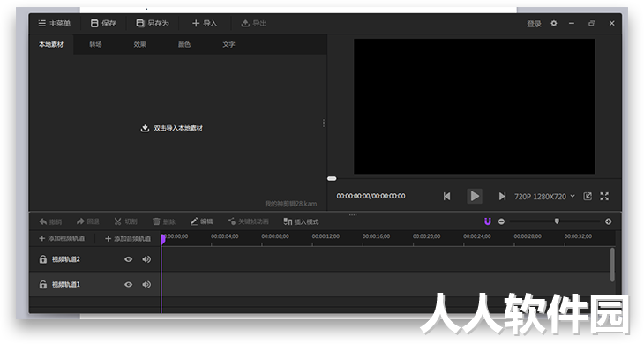This screenshot has width=644, height=344.
Task: Open the 720P 1280X720 resolution dropdown
Action: pyautogui.click(x=544, y=197)
